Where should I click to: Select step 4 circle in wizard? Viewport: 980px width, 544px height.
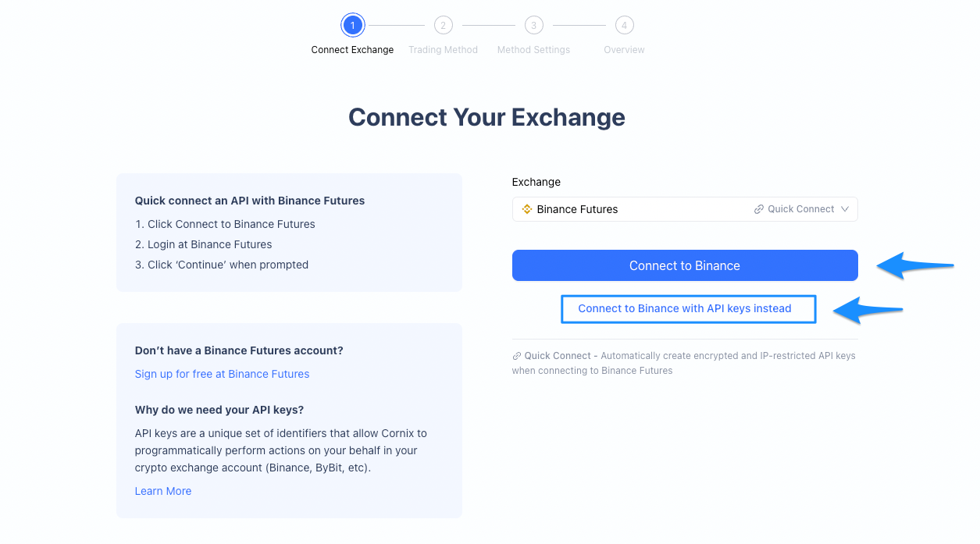point(624,26)
